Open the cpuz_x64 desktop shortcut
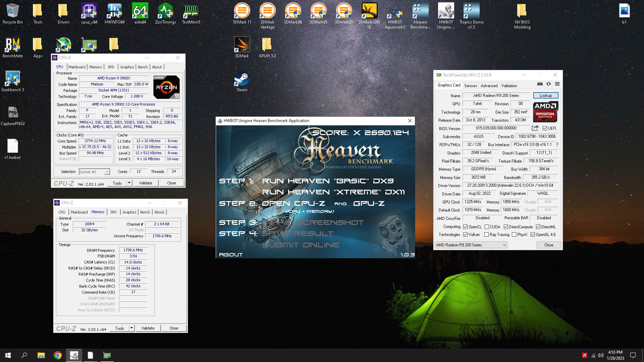The image size is (644, 362). 89,13
